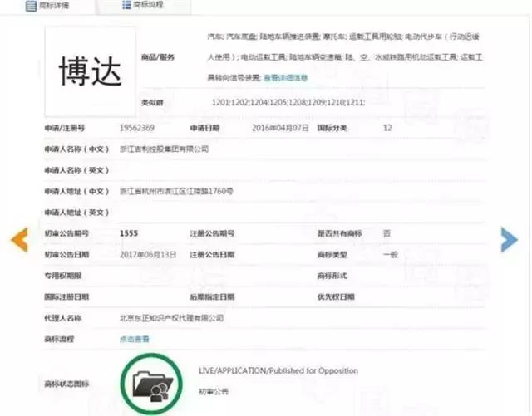
Task: Click the 申请人地址（英文）label
Action: click(76, 213)
